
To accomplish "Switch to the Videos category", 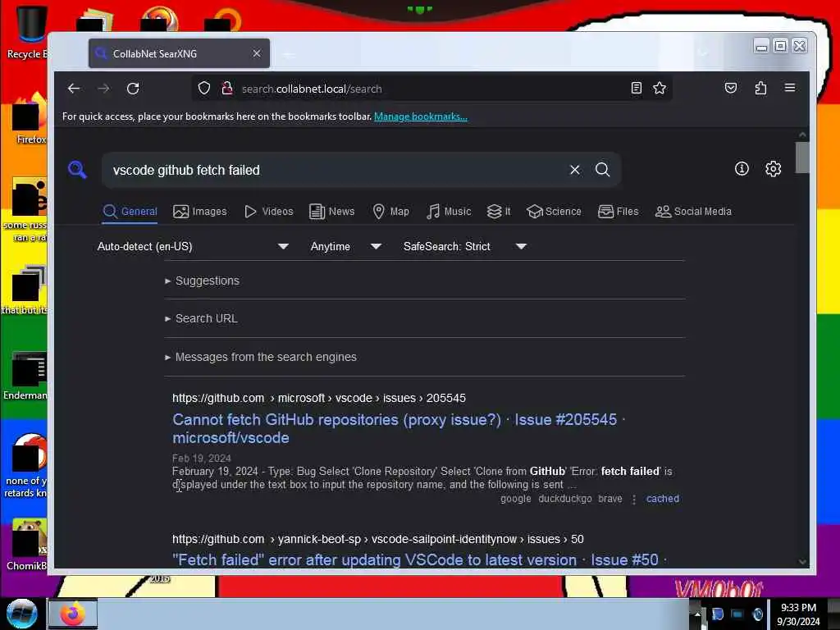I will (269, 212).
